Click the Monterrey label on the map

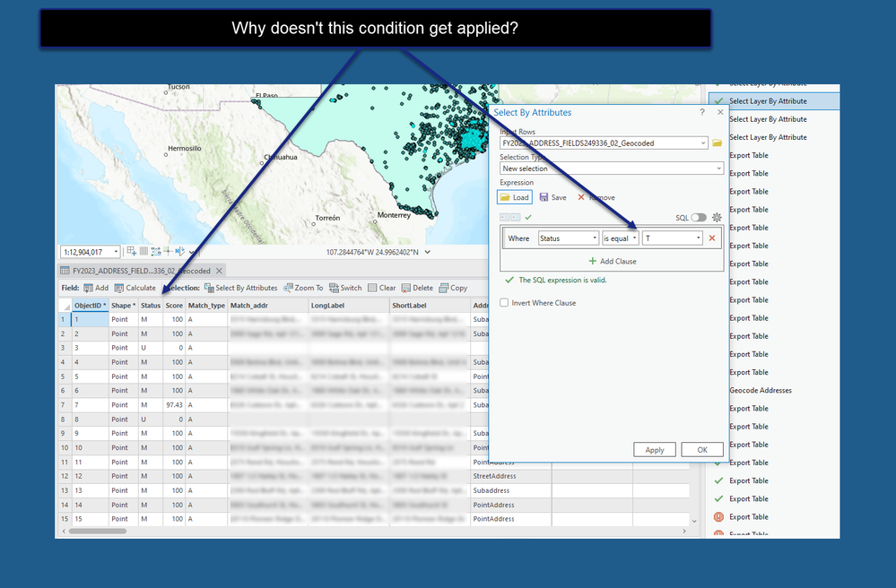pos(394,215)
